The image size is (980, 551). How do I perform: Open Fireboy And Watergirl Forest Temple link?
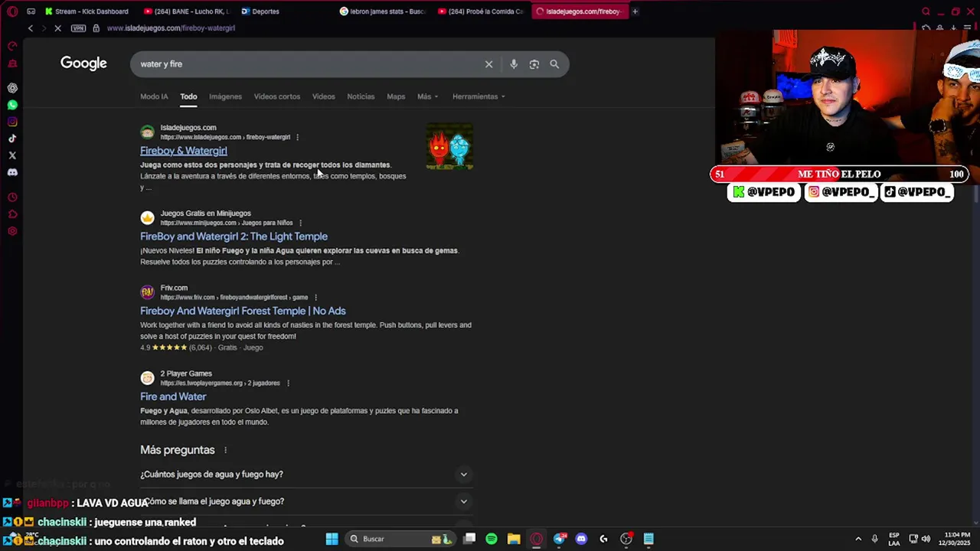[x=243, y=311]
